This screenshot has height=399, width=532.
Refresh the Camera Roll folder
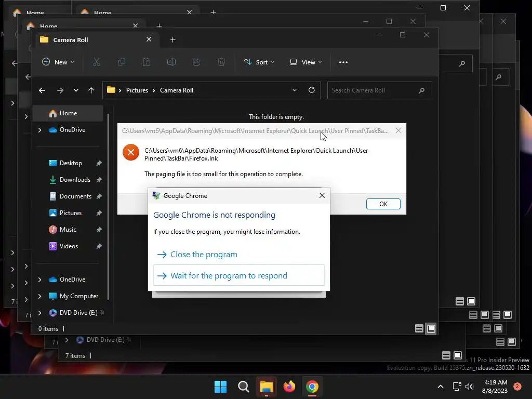pos(312,90)
